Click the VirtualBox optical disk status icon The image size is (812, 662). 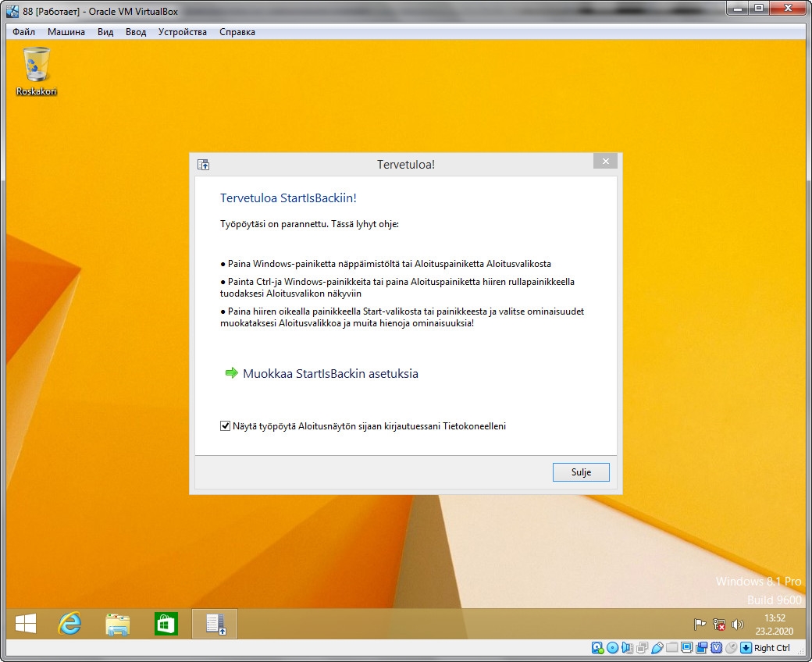click(x=612, y=648)
